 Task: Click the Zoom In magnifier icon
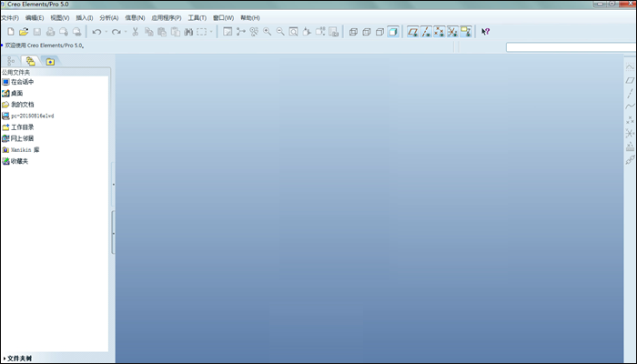[268, 32]
